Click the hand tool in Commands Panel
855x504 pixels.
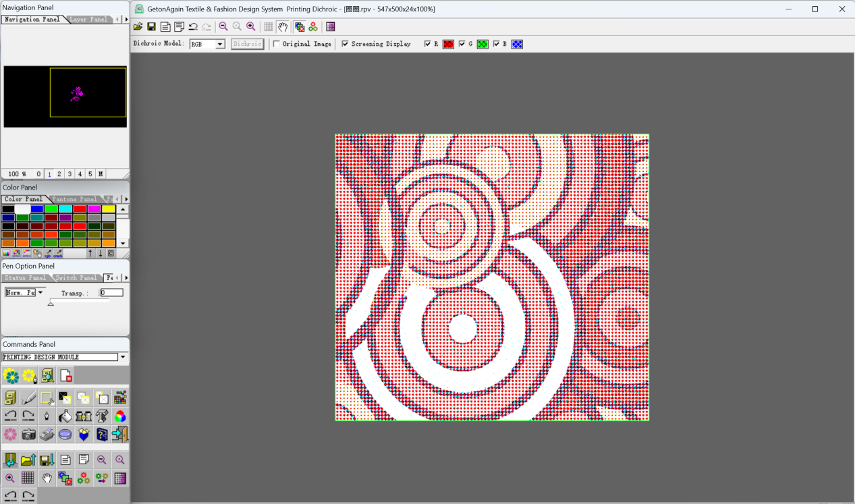pos(47,478)
